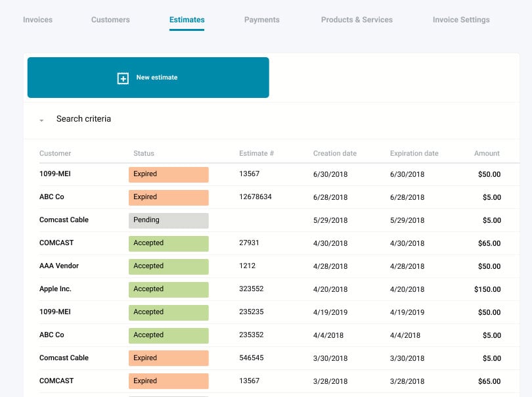Open the Customers tab
The image size is (532, 397).
(x=110, y=20)
